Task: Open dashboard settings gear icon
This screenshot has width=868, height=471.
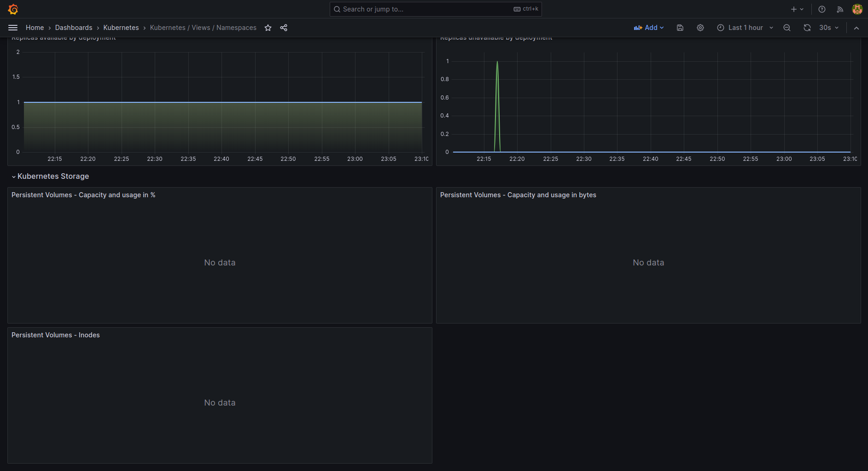Action: [x=700, y=28]
